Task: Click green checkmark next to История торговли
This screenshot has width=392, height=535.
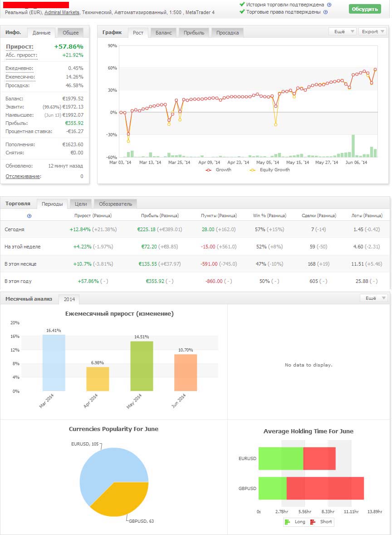Action: pos(242,5)
